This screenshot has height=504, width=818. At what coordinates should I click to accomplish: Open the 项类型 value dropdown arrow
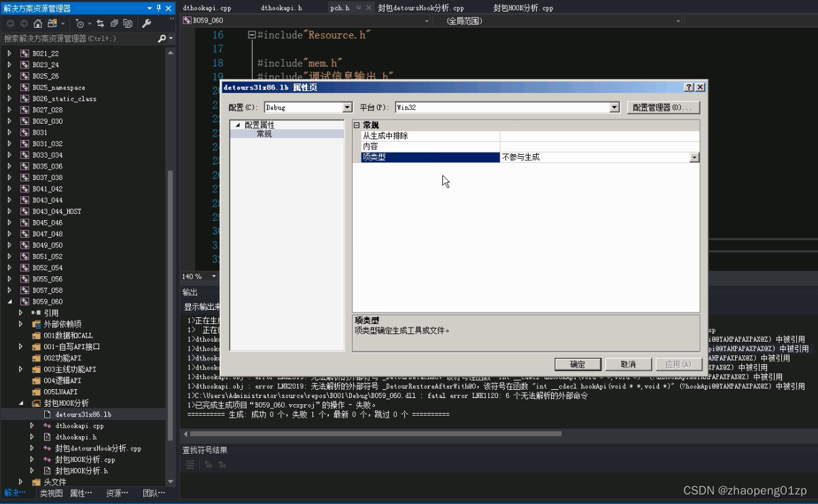click(x=694, y=157)
